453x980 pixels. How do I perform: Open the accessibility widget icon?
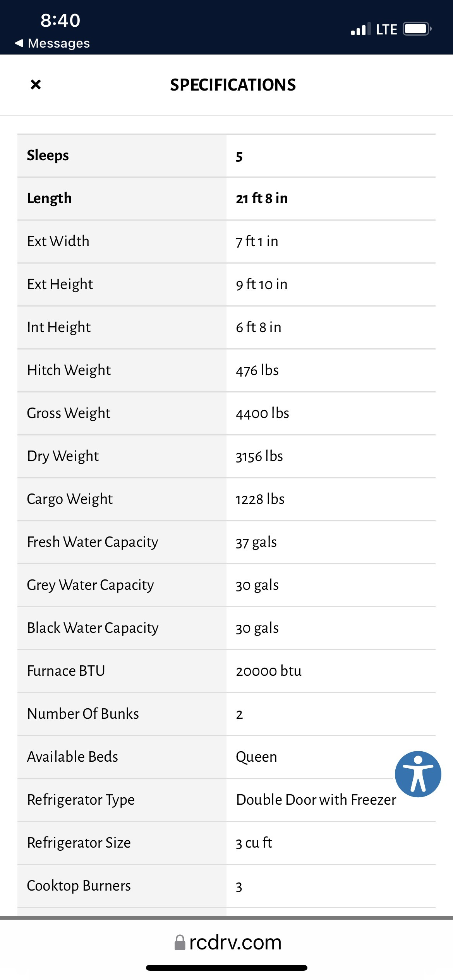pos(418,774)
